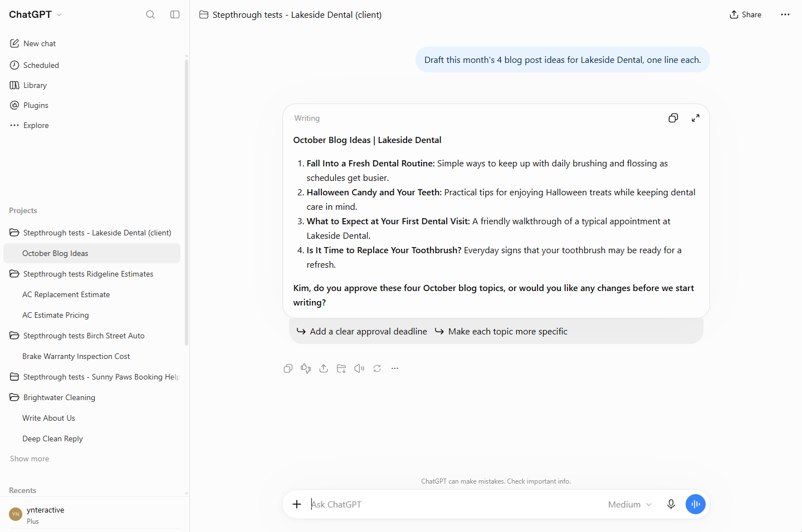Regenerate the response
802x532 pixels.
pos(377,368)
